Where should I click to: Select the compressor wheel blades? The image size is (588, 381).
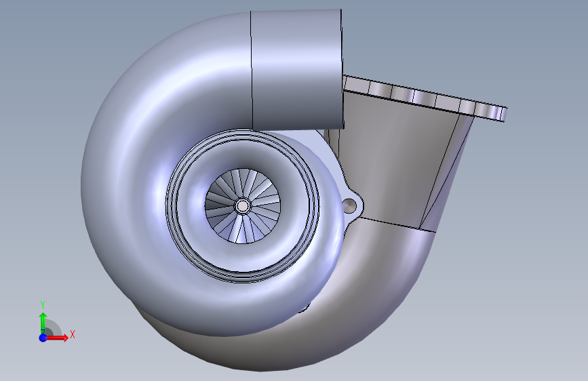pyautogui.click(x=243, y=206)
